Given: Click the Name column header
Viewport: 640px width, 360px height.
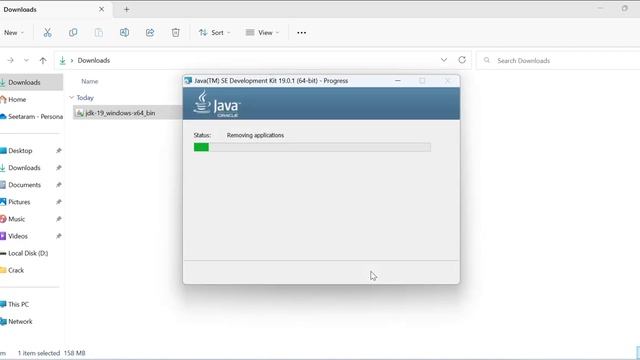Looking at the screenshot, I should 90,82.
